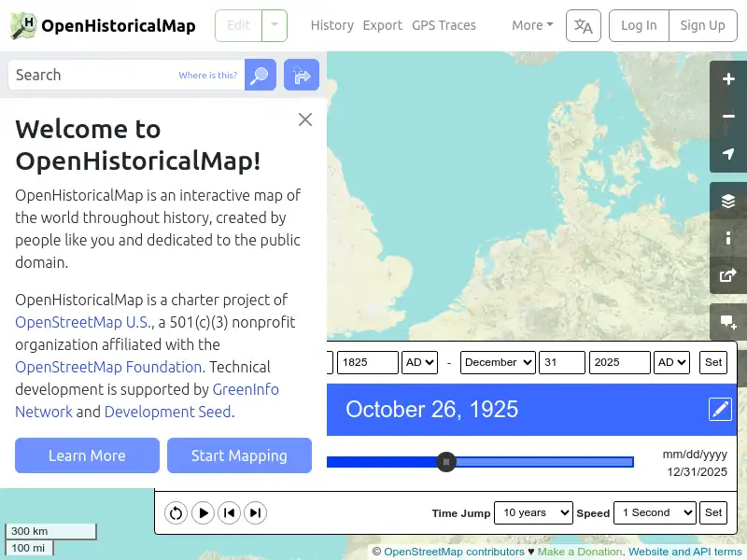
Task: Add a note to the map
Action: coord(727,323)
